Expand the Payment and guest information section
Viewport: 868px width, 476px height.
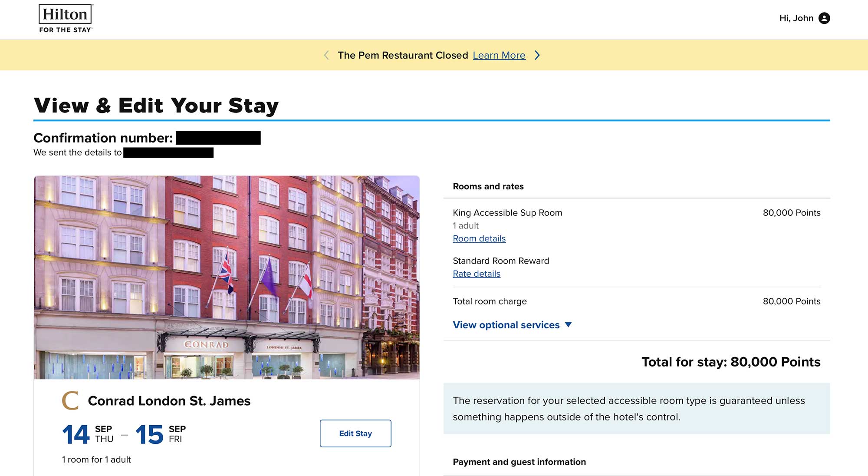point(519,462)
